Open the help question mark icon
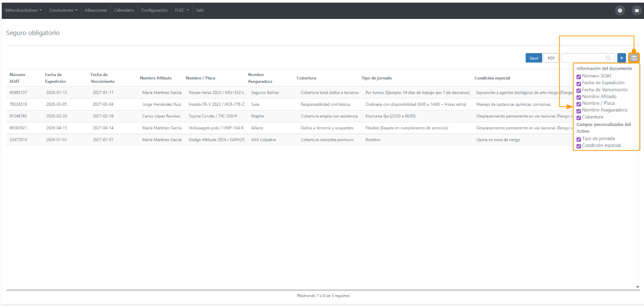The image size is (644, 306). click(620, 10)
